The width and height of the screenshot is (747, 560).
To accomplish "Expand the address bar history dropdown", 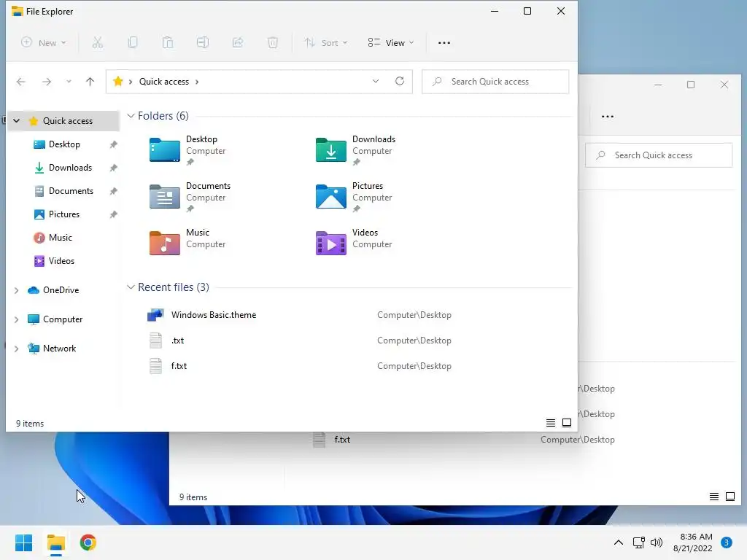I will click(376, 81).
